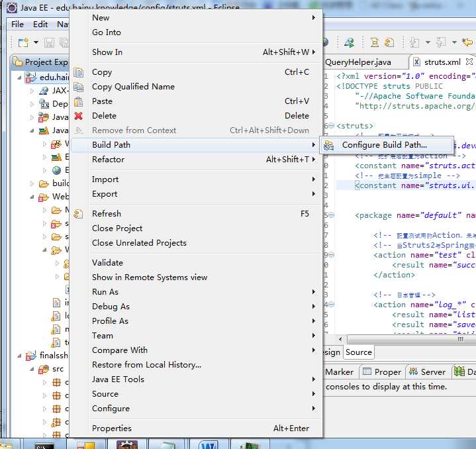476x449 pixels.
Task: Select the Source editor tab
Action: (x=359, y=352)
